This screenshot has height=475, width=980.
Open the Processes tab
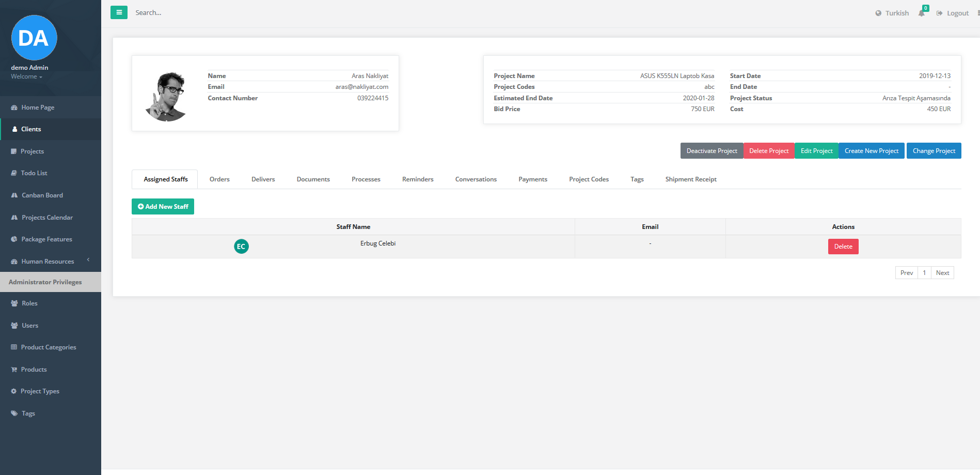point(366,179)
